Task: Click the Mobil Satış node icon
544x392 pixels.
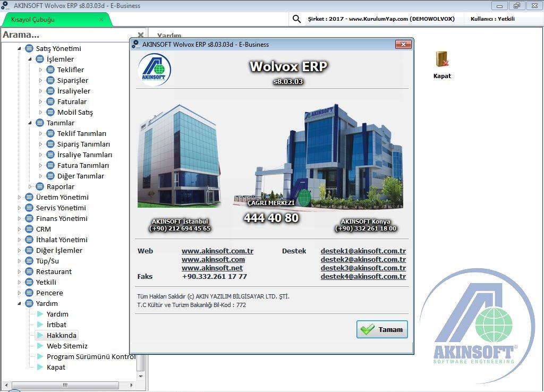Action: click(x=50, y=113)
